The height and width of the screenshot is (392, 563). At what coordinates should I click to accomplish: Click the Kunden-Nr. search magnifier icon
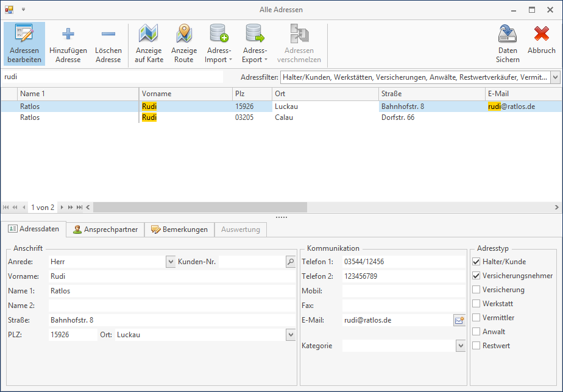(x=291, y=262)
